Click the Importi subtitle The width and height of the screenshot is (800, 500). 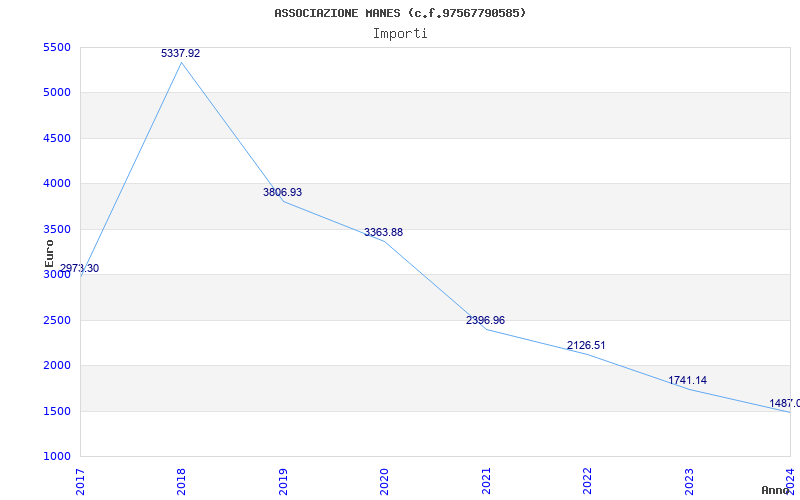(400, 34)
